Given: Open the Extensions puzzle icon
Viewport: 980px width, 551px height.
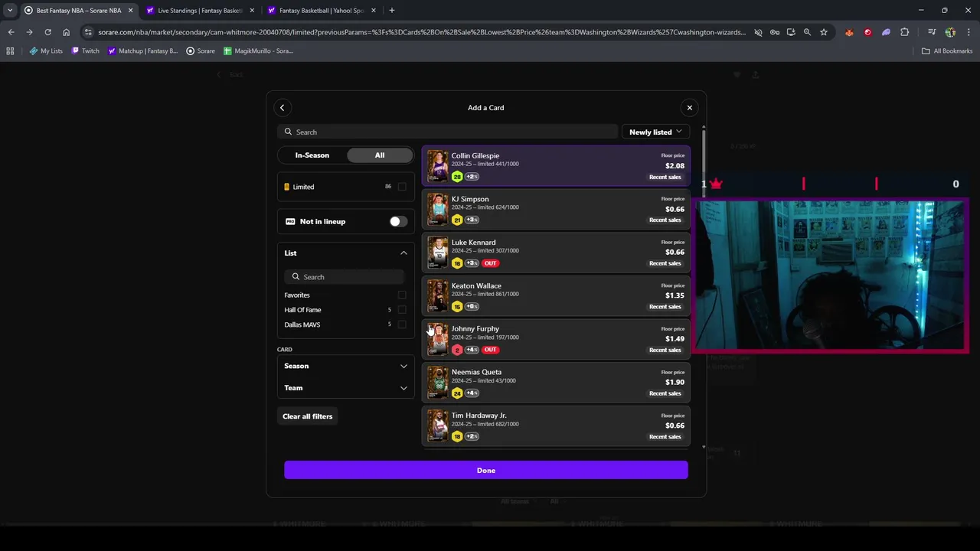Looking at the screenshot, I should [905, 32].
